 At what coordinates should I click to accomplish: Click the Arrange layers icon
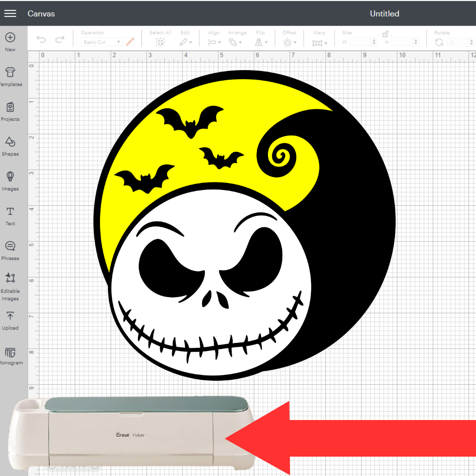(x=233, y=42)
